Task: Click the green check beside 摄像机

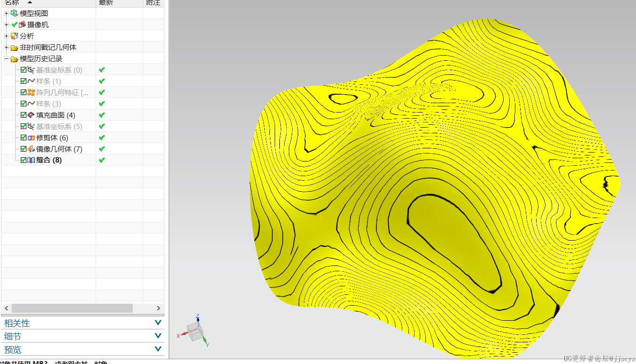Action: (x=15, y=24)
